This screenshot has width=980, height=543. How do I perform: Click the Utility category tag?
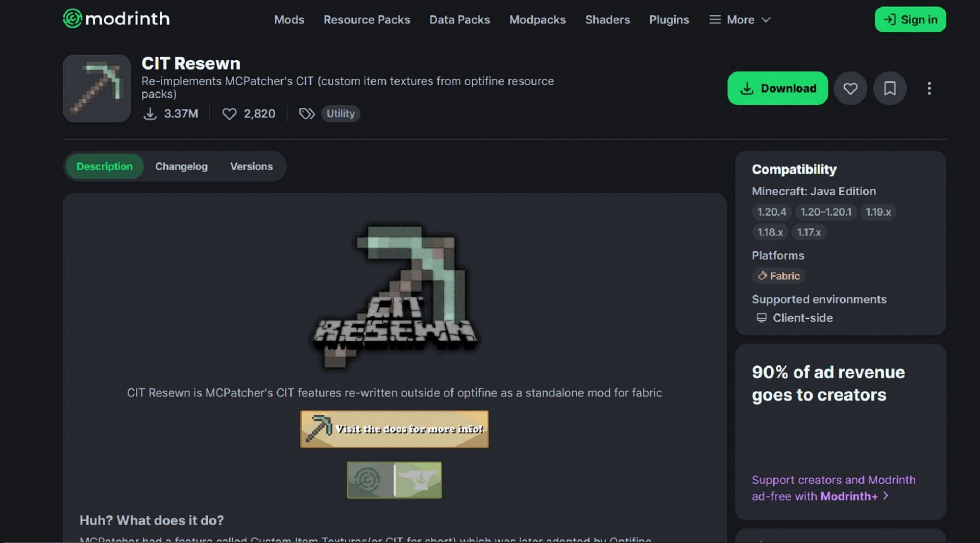pyautogui.click(x=340, y=113)
